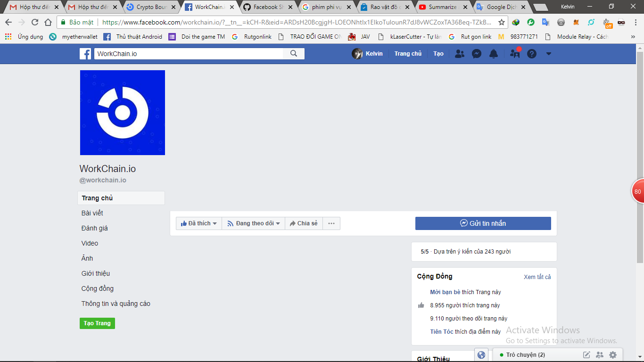Click the red 80 badge on right edge
The width and height of the screenshot is (644, 362).
638,191
